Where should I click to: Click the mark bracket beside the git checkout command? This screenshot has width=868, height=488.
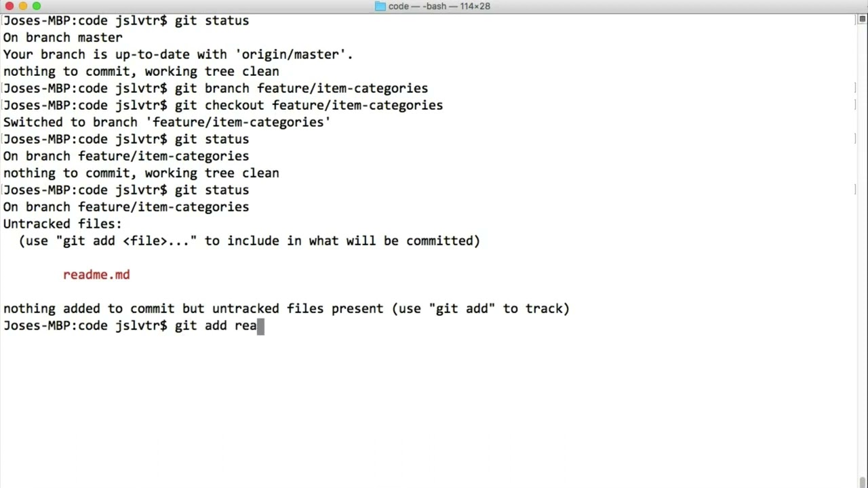[855, 105]
